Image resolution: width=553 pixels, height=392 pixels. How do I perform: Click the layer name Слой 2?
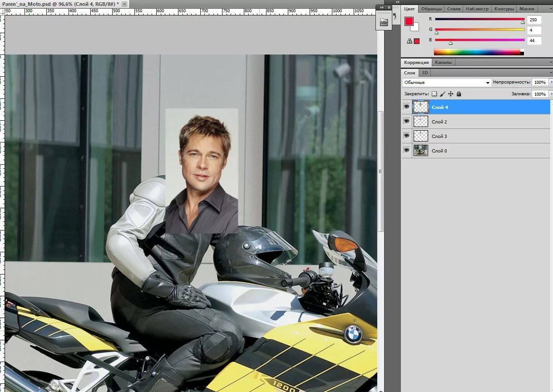(439, 122)
